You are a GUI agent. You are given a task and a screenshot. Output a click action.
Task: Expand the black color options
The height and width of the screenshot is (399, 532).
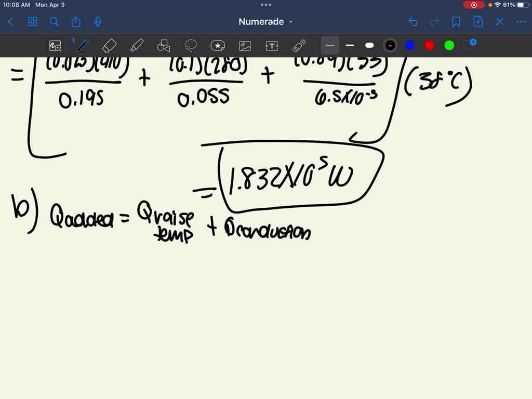tap(390, 45)
